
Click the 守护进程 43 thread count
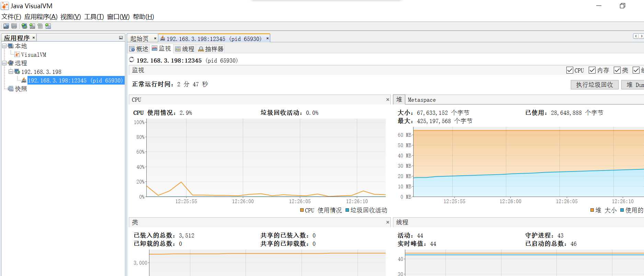tap(560, 235)
